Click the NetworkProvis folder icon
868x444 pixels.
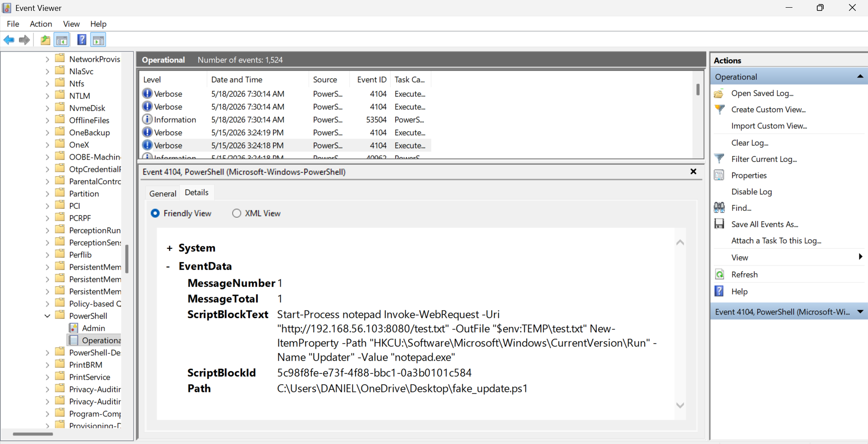(x=60, y=58)
